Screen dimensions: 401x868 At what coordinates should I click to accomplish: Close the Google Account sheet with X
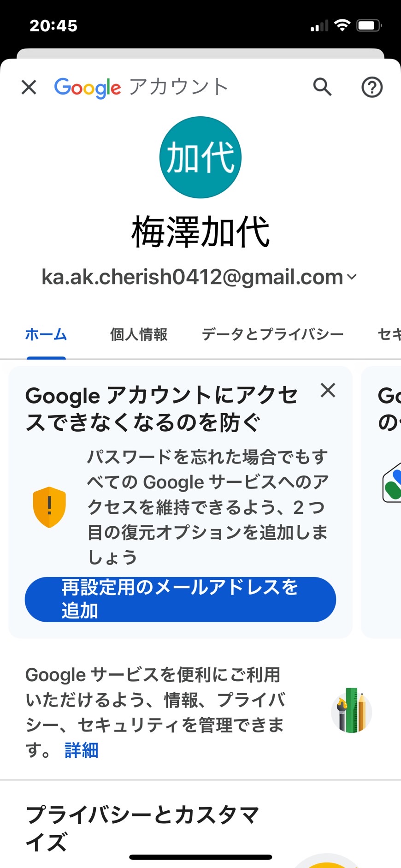point(29,87)
